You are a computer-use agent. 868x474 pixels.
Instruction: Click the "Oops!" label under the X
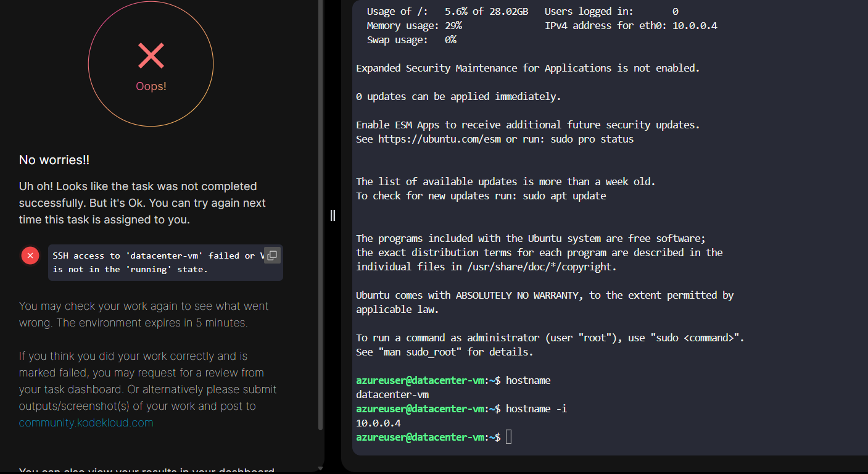click(151, 86)
